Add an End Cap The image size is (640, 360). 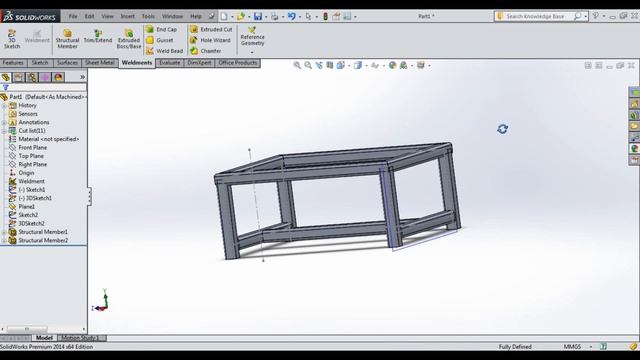click(162, 29)
